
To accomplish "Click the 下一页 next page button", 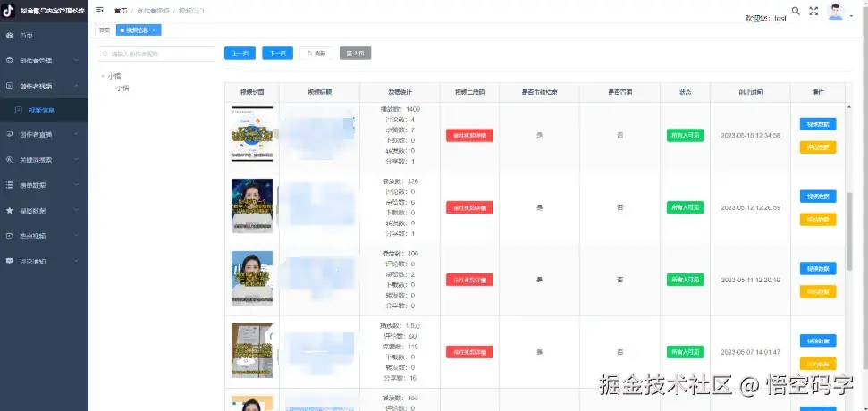I will pos(277,53).
